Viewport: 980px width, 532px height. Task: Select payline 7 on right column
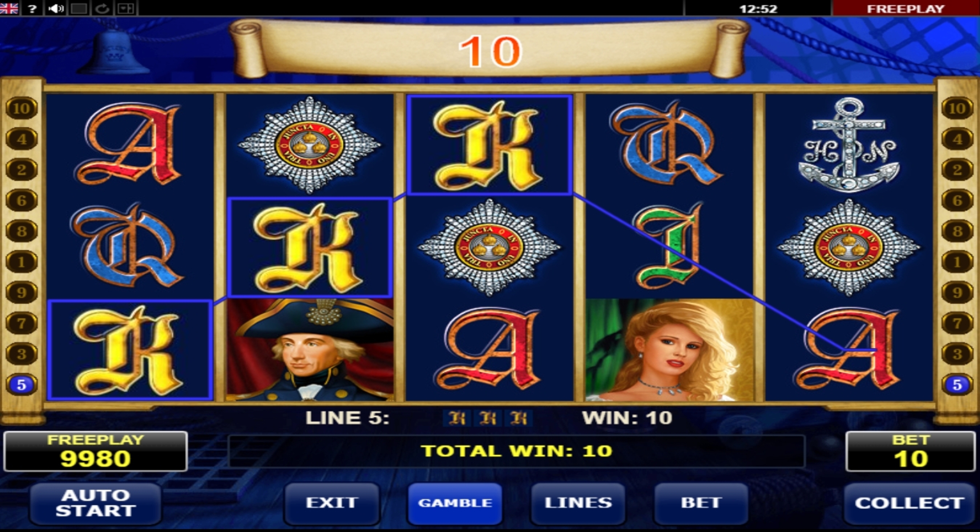(957, 323)
